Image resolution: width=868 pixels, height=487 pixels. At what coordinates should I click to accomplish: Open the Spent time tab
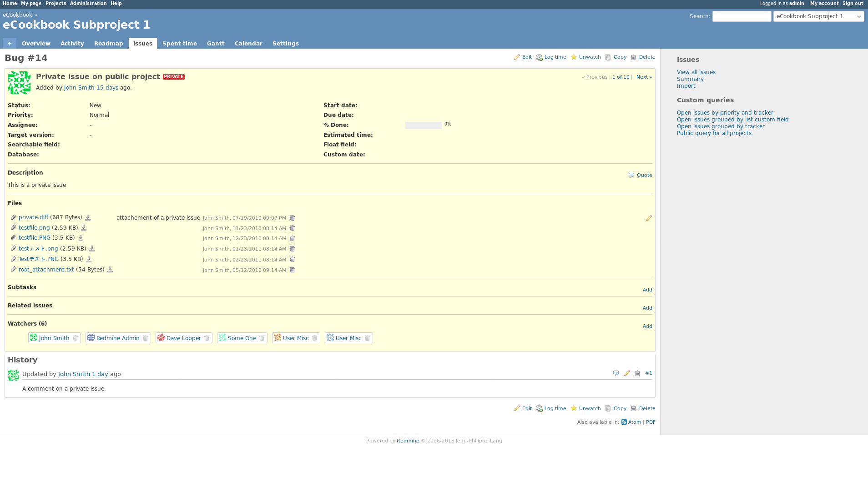click(180, 44)
